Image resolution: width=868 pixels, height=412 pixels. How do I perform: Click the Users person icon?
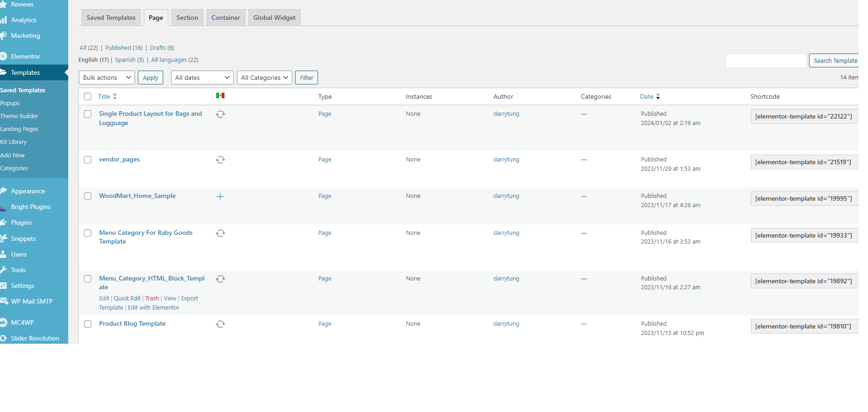point(3,254)
